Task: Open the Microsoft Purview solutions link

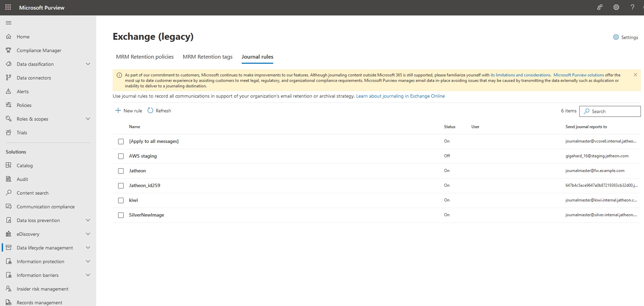Action: tap(579, 75)
